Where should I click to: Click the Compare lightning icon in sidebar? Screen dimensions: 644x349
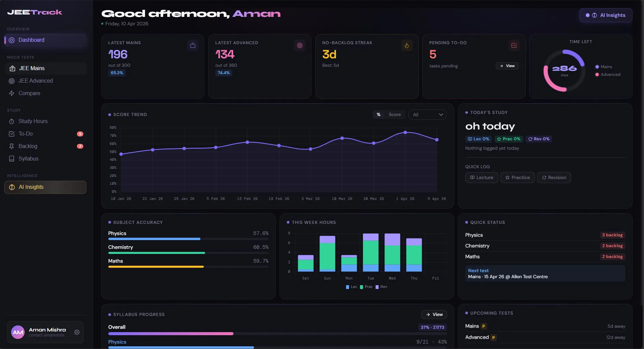point(11,93)
